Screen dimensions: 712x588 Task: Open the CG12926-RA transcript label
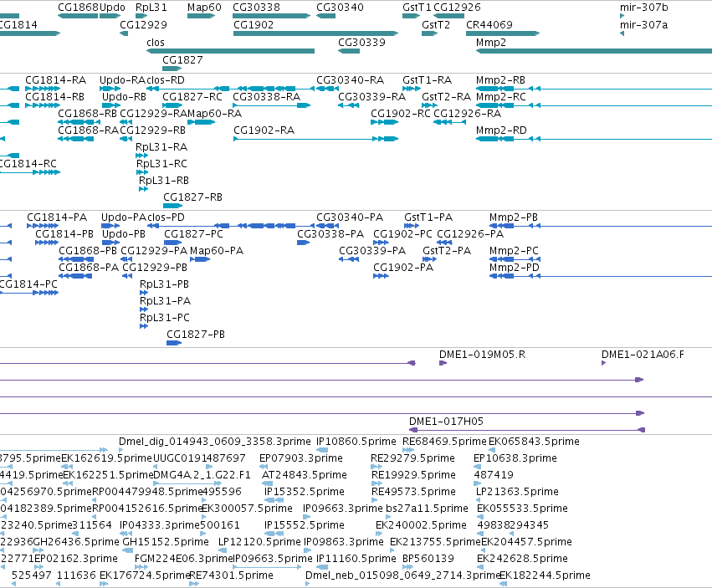(467, 114)
